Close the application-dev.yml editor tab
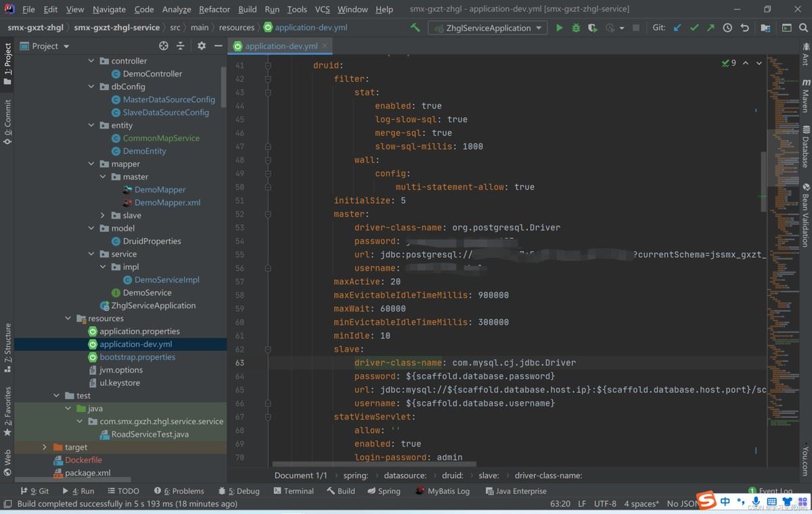 (x=325, y=46)
